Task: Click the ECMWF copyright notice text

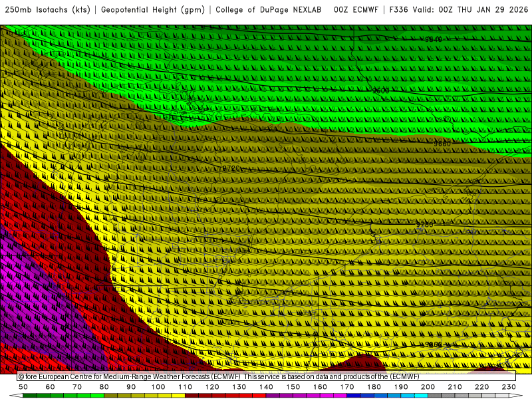Action: tap(219, 376)
